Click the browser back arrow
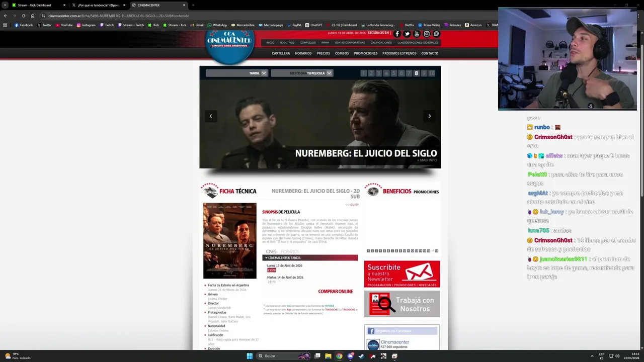Image resolution: width=644 pixels, height=362 pixels. (5, 16)
